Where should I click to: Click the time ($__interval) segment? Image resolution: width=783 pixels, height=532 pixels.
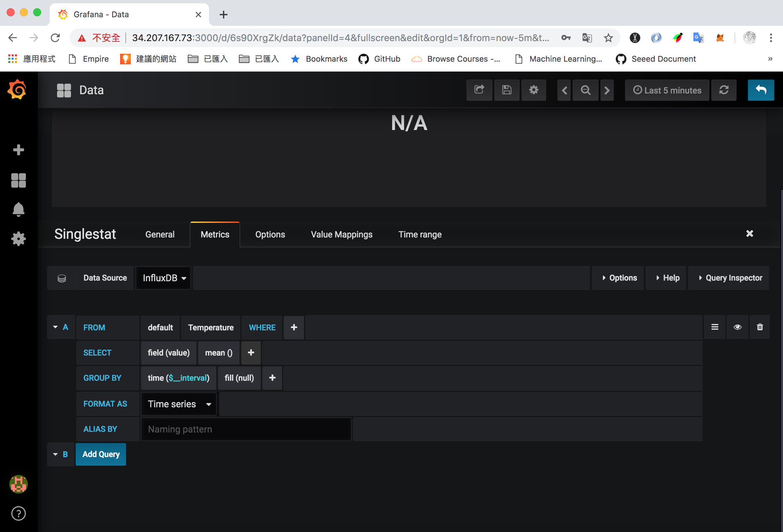click(x=178, y=378)
